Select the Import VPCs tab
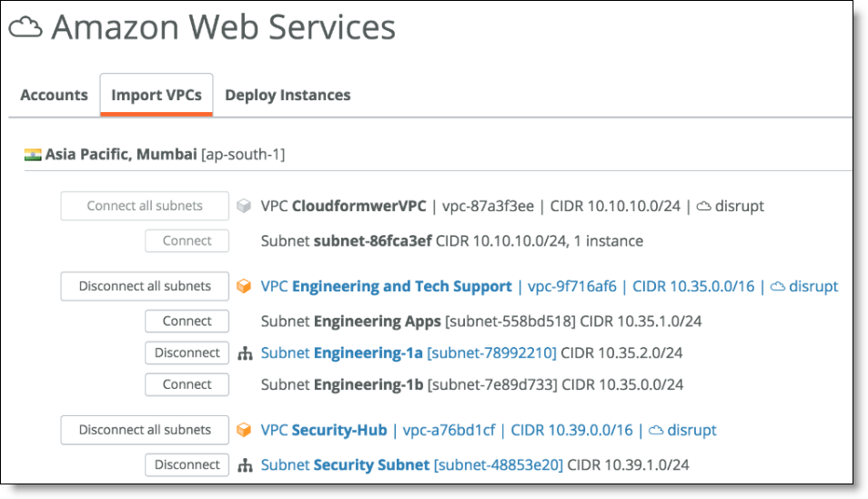 point(156,95)
